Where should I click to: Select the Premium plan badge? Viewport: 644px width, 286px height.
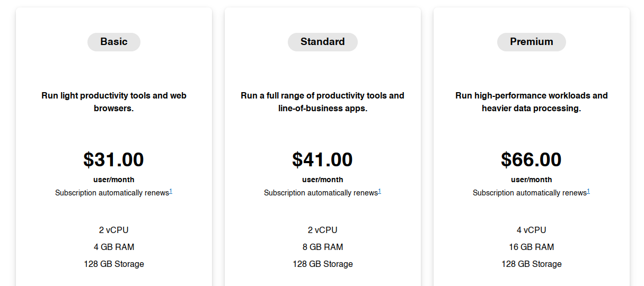point(532,42)
